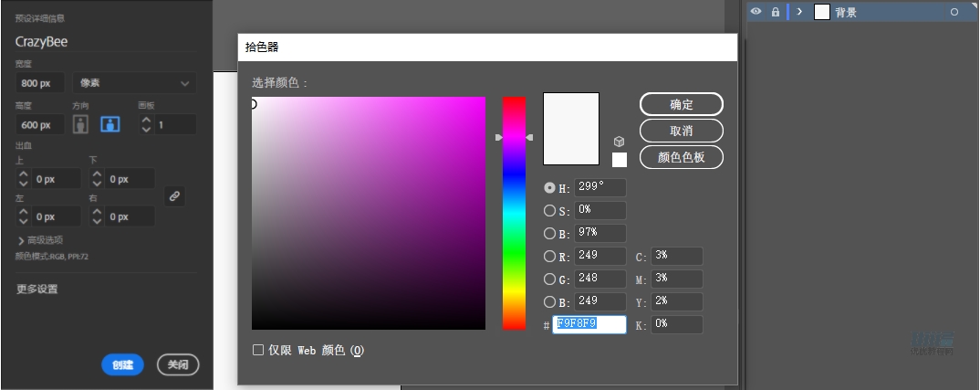Click the H value field 299°
The height and width of the screenshot is (390, 980).
(600, 187)
